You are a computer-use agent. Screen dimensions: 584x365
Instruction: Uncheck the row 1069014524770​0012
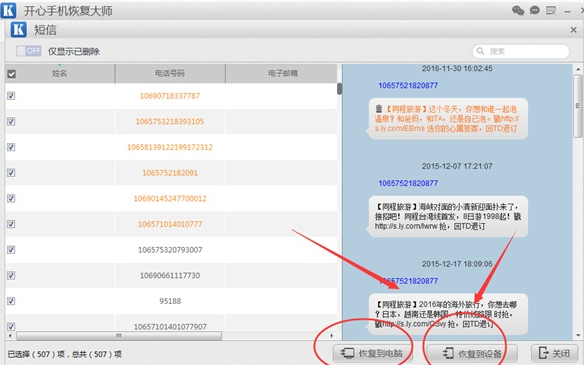[x=11, y=199]
